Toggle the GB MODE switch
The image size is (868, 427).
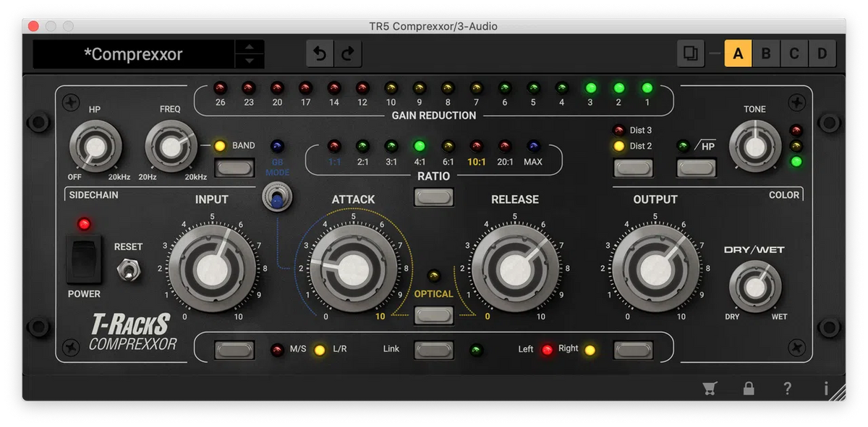[x=276, y=198]
